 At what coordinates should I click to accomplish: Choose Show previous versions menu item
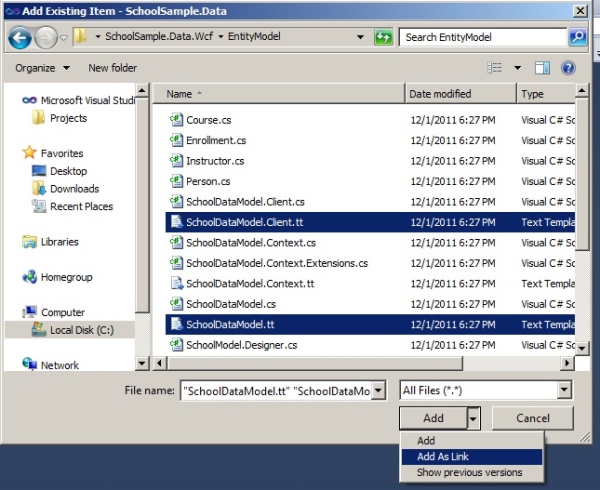pyautogui.click(x=471, y=473)
